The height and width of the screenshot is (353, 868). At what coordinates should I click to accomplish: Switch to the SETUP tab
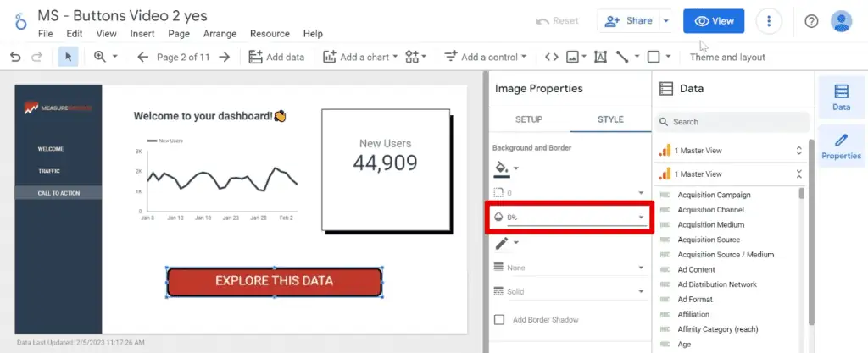[529, 119]
